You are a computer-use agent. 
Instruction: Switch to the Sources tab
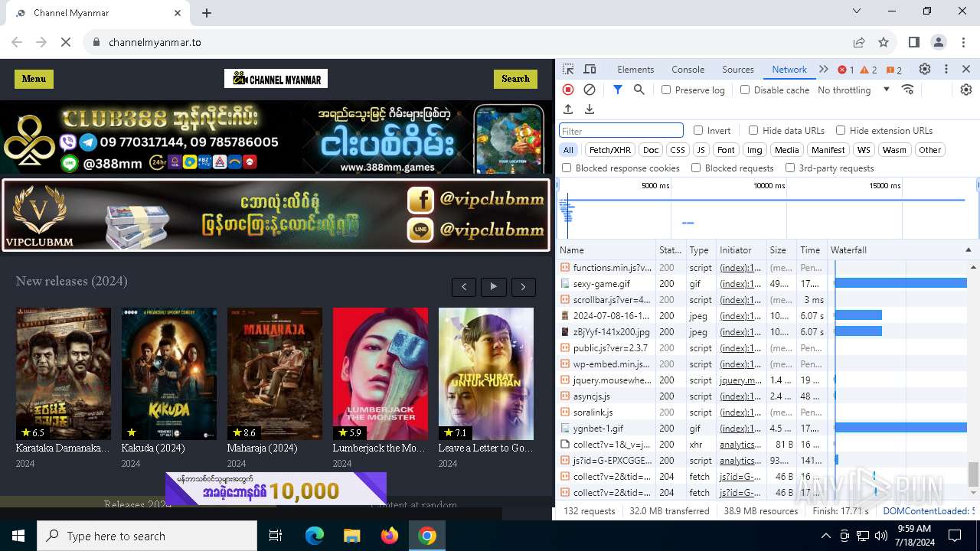738,69
